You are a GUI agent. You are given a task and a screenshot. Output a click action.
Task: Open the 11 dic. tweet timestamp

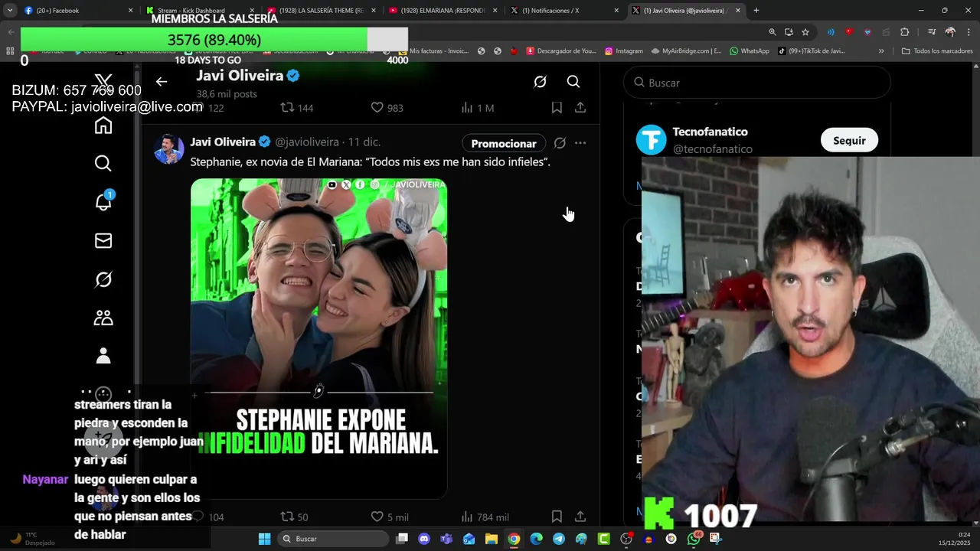364,142
